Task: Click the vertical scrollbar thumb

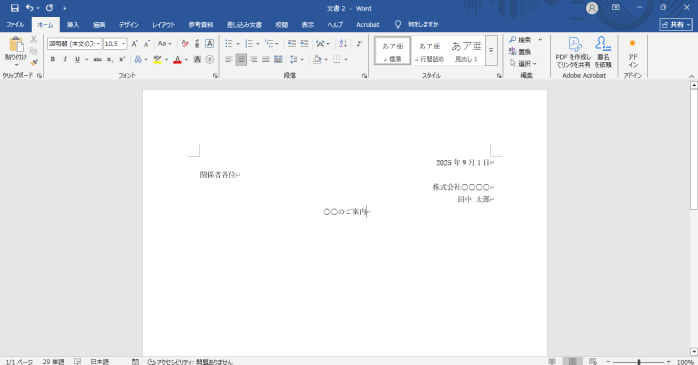Action: (694, 149)
